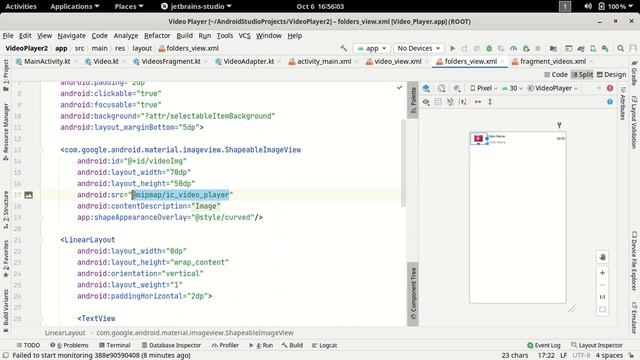
Task: Click the Infer Constraints icon
Action: [463, 102]
